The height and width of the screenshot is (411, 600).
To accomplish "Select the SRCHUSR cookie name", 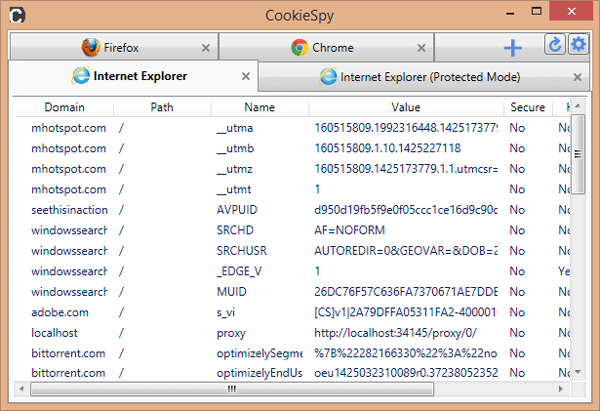I will coord(241,251).
